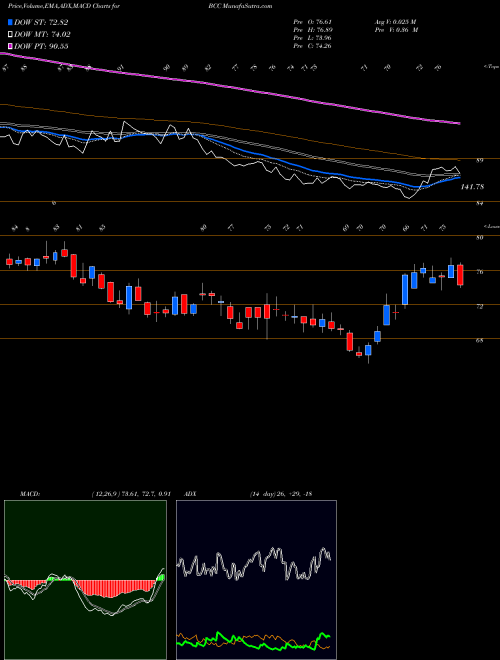The width and height of the screenshot is (500, 660).
Task: Click the blue DOW ST legend swatch
Action: [11, 23]
